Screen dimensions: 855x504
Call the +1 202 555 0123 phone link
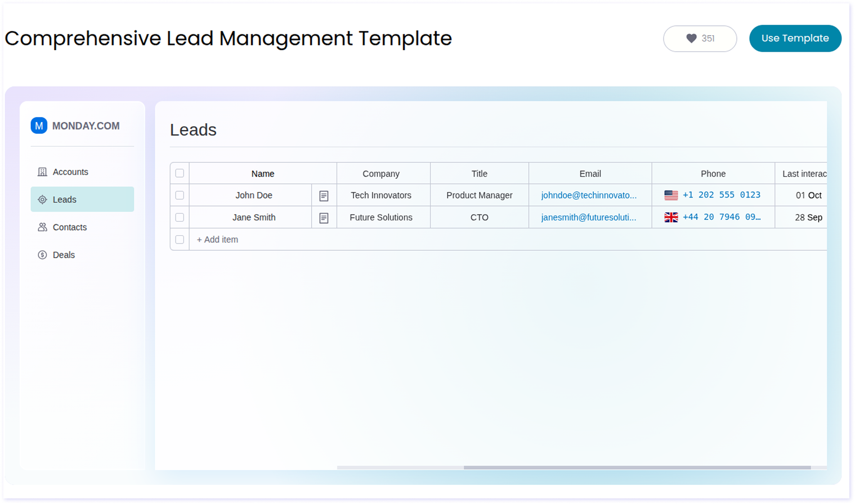click(722, 195)
